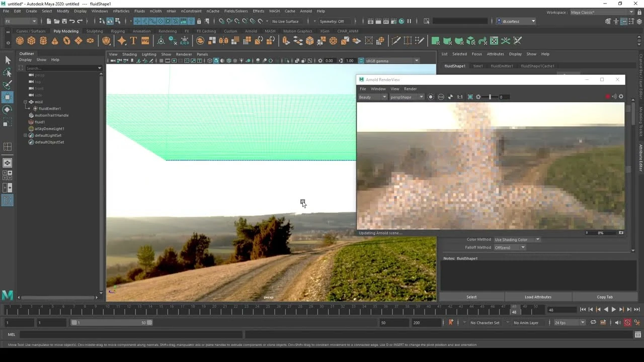Click the time range slider bar
The width and height of the screenshot is (644, 362).
(112, 323)
